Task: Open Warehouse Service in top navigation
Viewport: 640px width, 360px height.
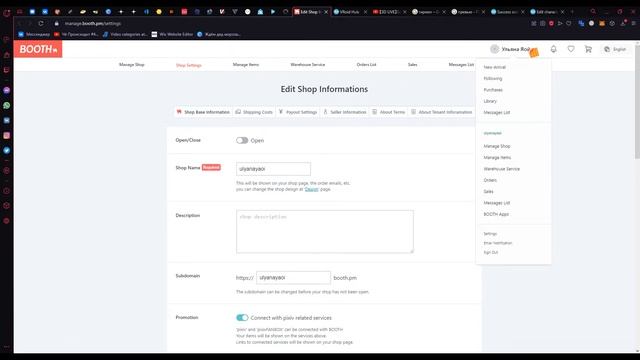Action: (308, 64)
